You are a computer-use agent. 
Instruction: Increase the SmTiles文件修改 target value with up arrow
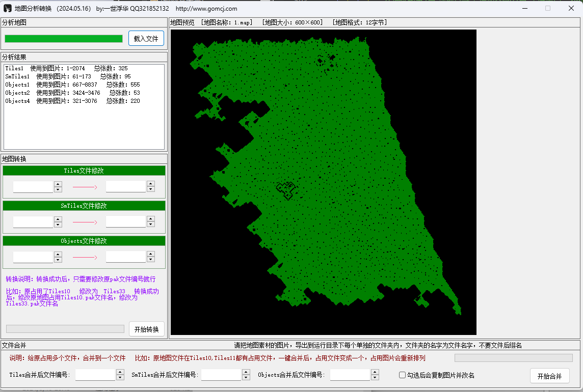(150, 219)
